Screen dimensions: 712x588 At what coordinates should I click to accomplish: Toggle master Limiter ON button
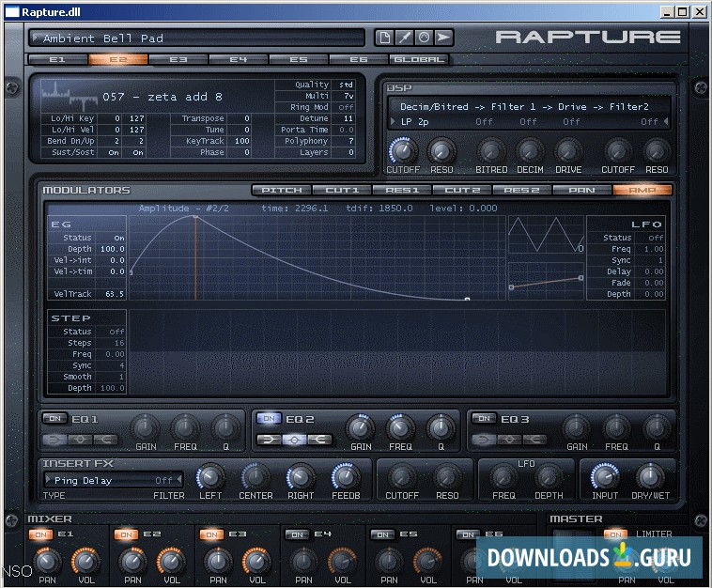(x=616, y=534)
